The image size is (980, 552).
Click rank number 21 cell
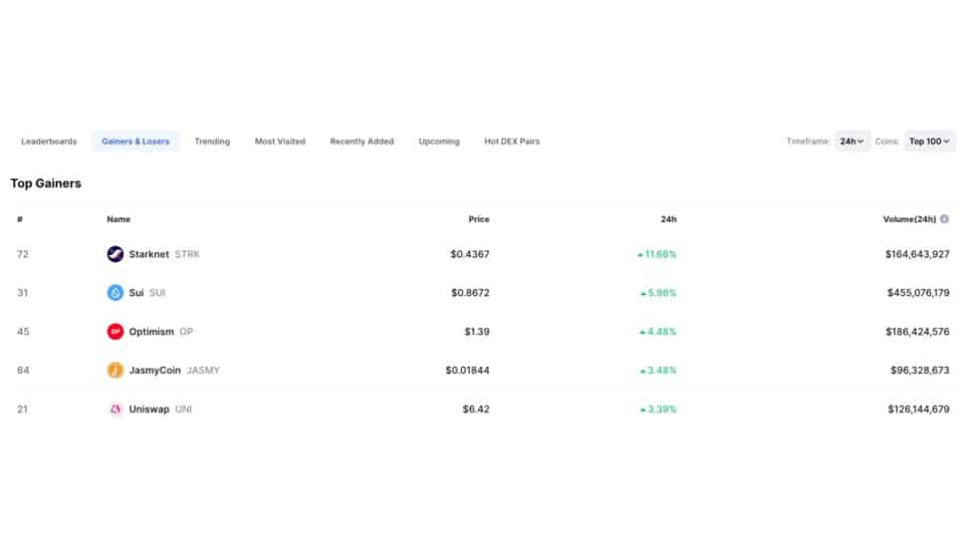(23, 409)
